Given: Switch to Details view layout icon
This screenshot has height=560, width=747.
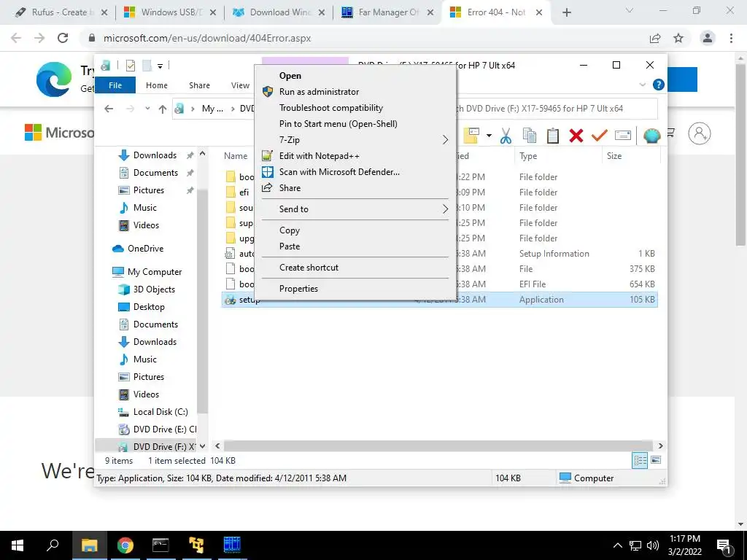Looking at the screenshot, I should tap(640, 461).
